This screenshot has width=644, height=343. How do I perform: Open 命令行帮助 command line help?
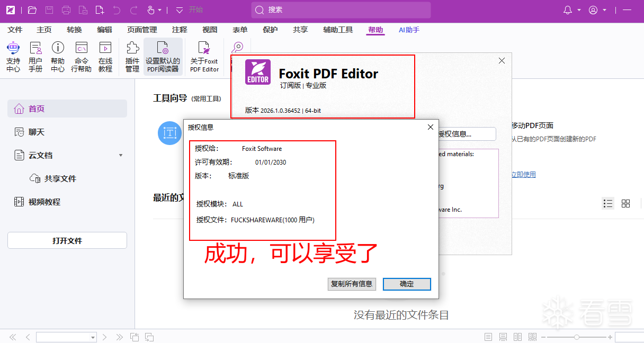point(80,57)
